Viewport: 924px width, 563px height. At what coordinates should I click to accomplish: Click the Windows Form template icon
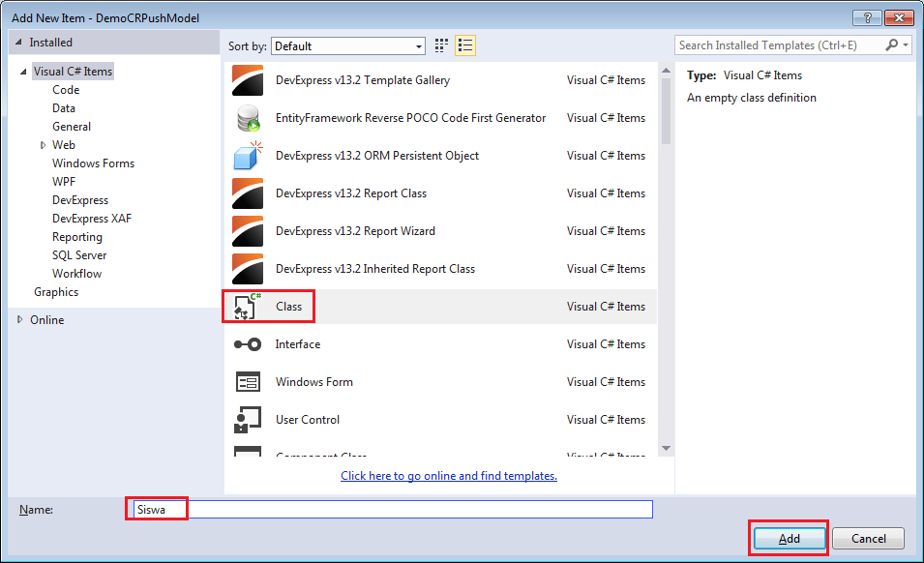[248, 381]
